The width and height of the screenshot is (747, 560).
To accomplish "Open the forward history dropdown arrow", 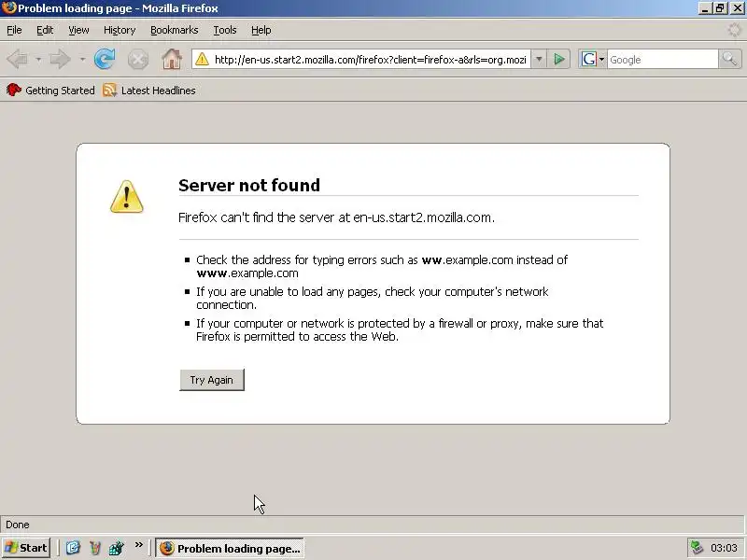I will pyautogui.click(x=82, y=60).
